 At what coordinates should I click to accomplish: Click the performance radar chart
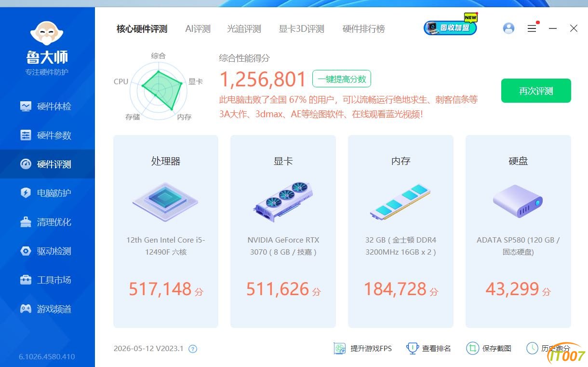[x=159, y=91]
